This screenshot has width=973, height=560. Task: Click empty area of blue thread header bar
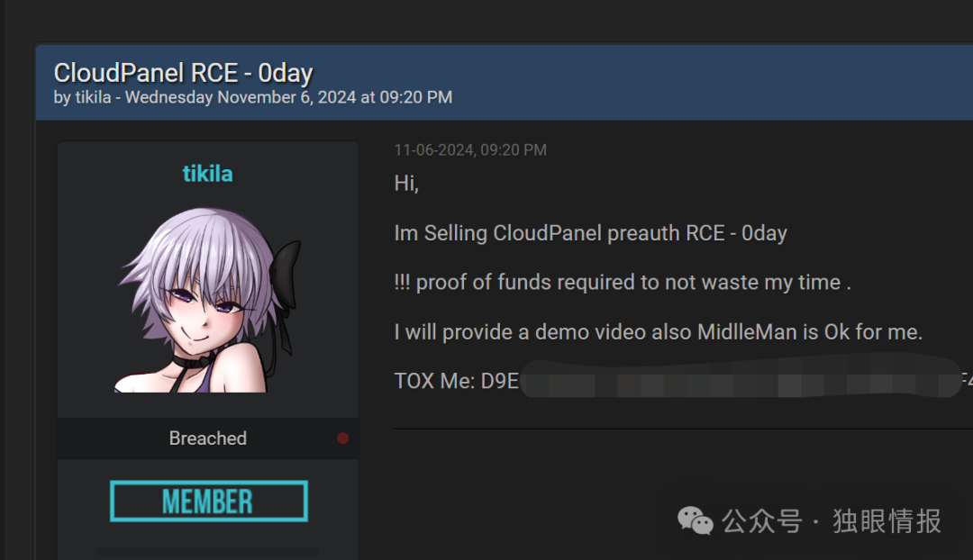(714, 83)
